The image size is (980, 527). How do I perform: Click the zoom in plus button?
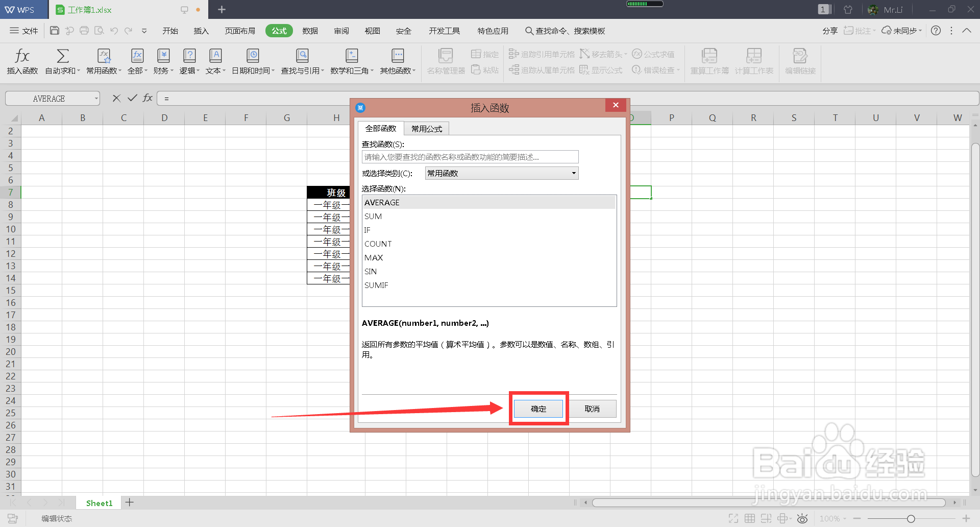[x=966, y=519]
